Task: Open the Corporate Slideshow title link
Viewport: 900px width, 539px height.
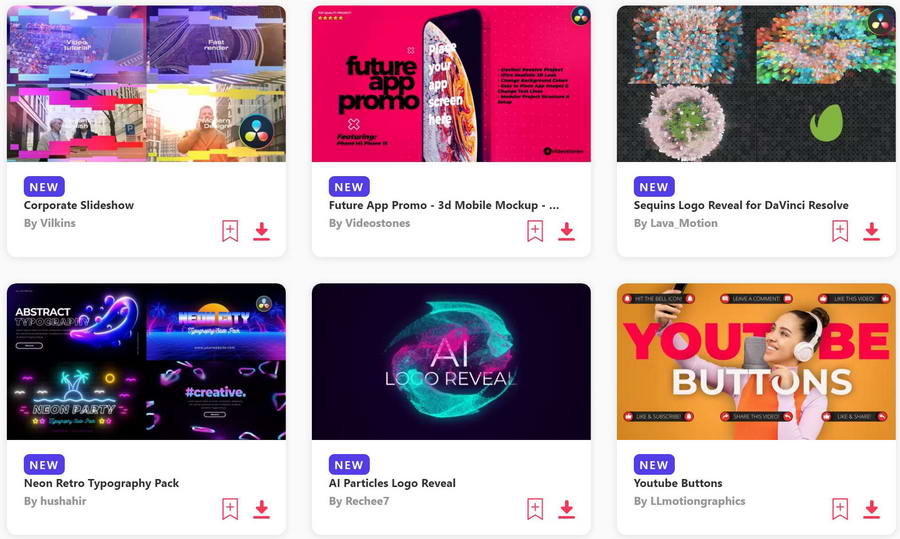Action: coord(79,205)
